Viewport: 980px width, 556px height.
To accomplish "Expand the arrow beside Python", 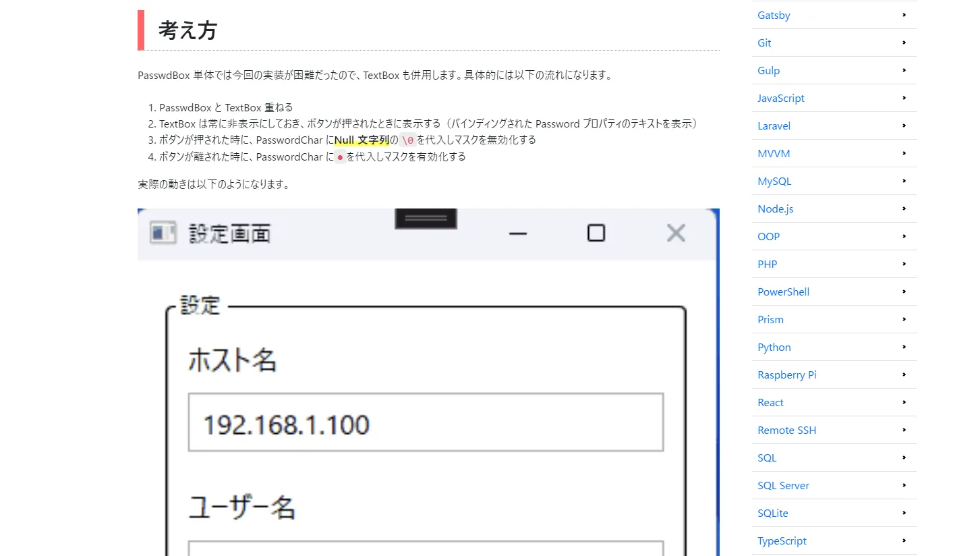I will tap(904, 347).
